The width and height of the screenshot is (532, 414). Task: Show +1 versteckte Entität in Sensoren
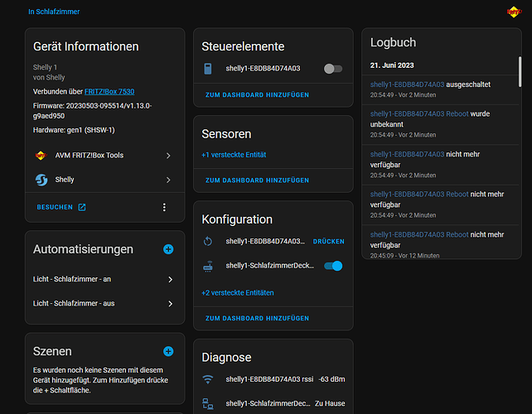point(234,155)
